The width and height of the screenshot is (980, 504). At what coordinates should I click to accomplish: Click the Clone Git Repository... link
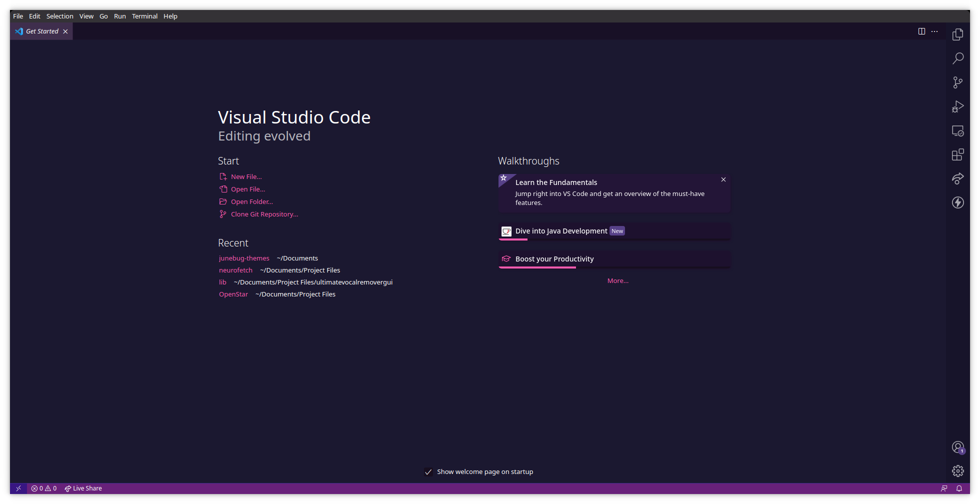(264, 214)
